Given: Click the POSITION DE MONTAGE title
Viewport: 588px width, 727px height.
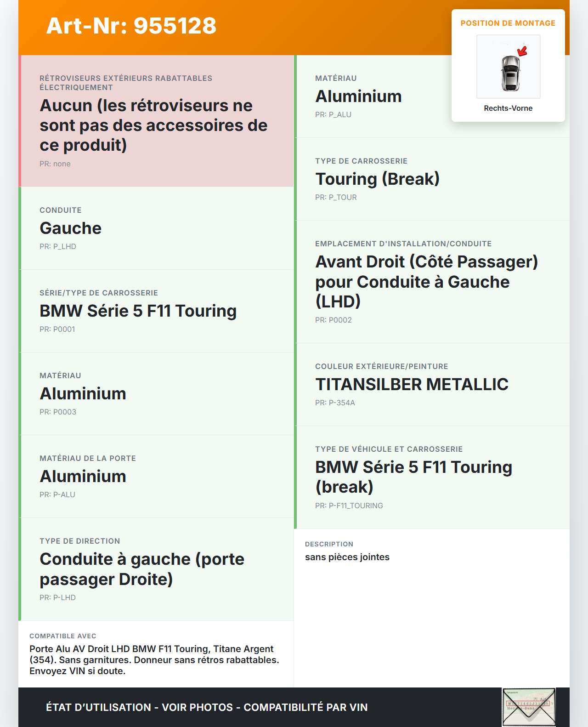Looking at the screenshot, I should (508, 23).
